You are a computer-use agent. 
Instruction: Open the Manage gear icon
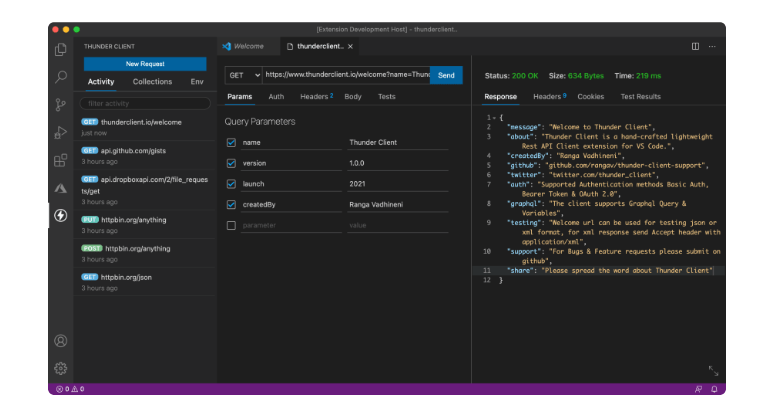tap(61, 368)
